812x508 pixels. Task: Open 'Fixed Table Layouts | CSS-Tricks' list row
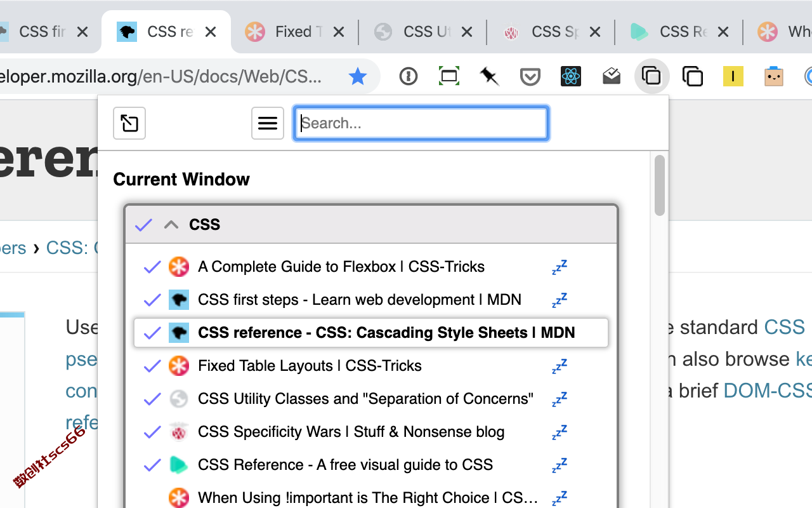point(310,366)
